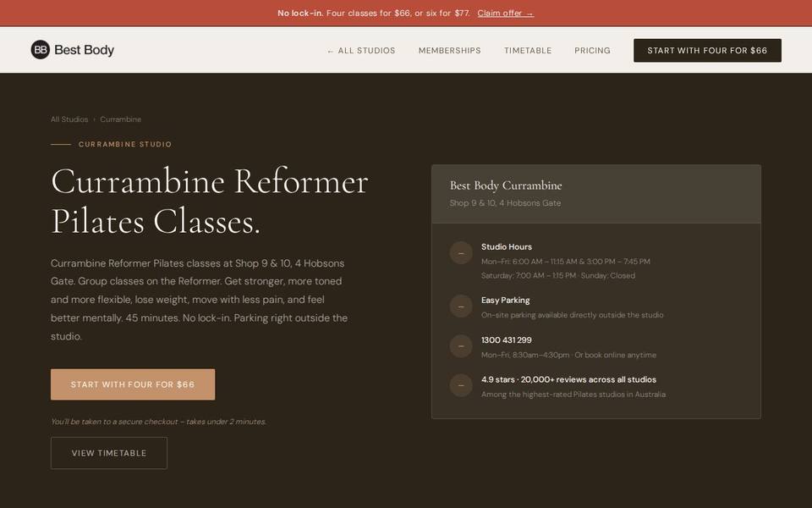Click the 4.9 stars reviews line
812x508 pixels.
568,379
